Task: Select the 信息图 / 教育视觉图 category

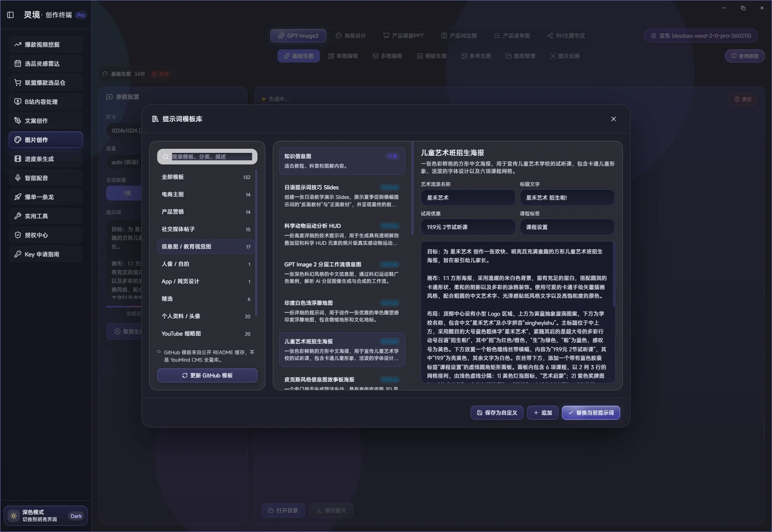Action: pos(206,247)
